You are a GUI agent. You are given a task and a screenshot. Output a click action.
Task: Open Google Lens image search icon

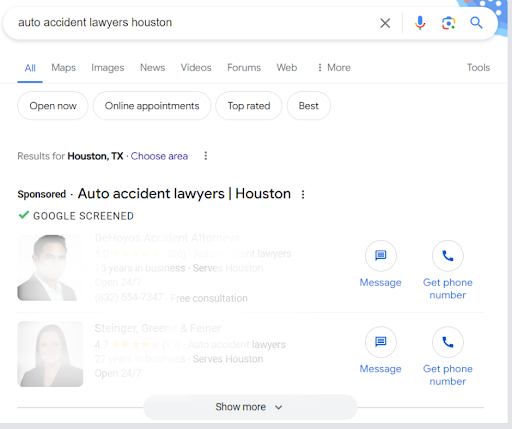point(448,23)
